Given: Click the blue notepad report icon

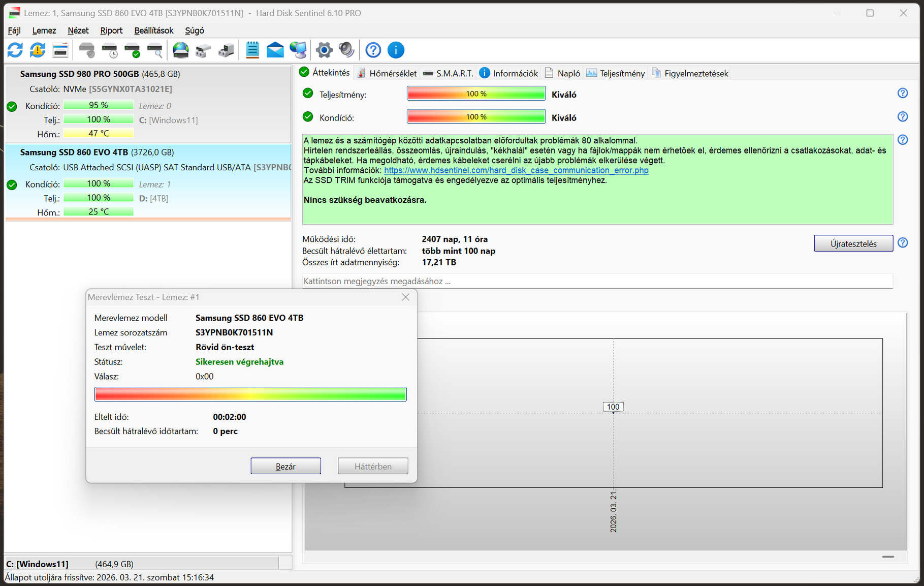Looking at the screenshot, I should pyautogui.click(x=252, y=50).
